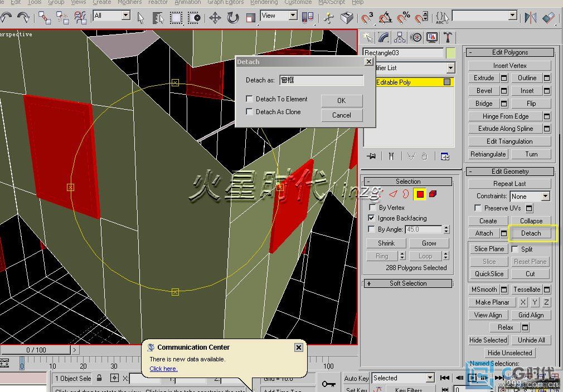Switch to the Utilities hammer panel
Viewport: 563px width, 392px height.
coord(448,37)
